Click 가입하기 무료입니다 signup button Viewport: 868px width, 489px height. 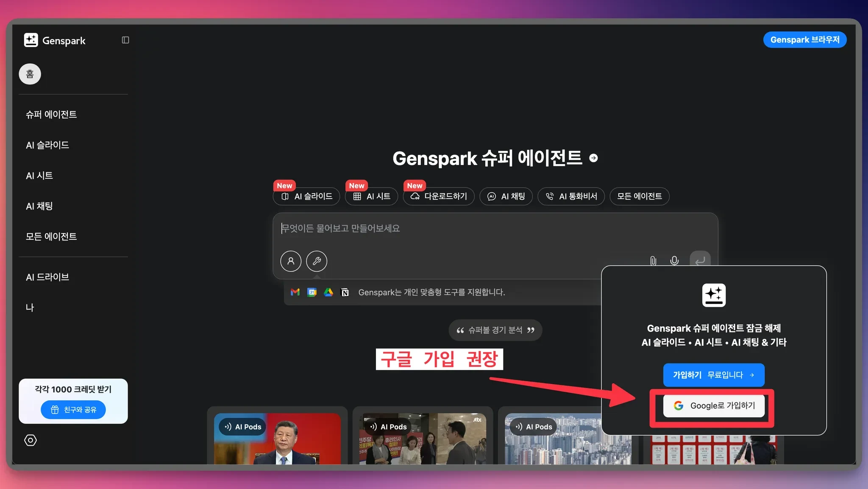[x=714, y=375]
